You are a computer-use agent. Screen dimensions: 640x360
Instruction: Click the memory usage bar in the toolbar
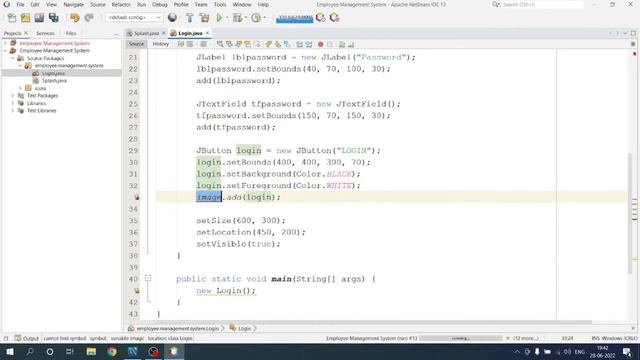coord(294,18)
